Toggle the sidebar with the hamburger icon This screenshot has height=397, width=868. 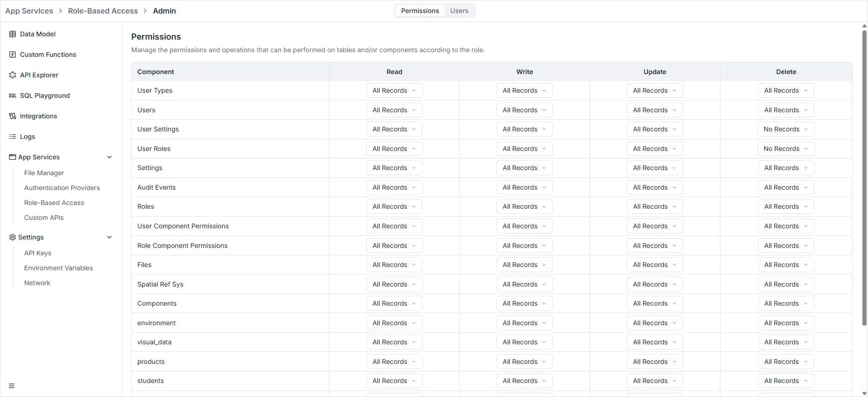pos(12,386)
